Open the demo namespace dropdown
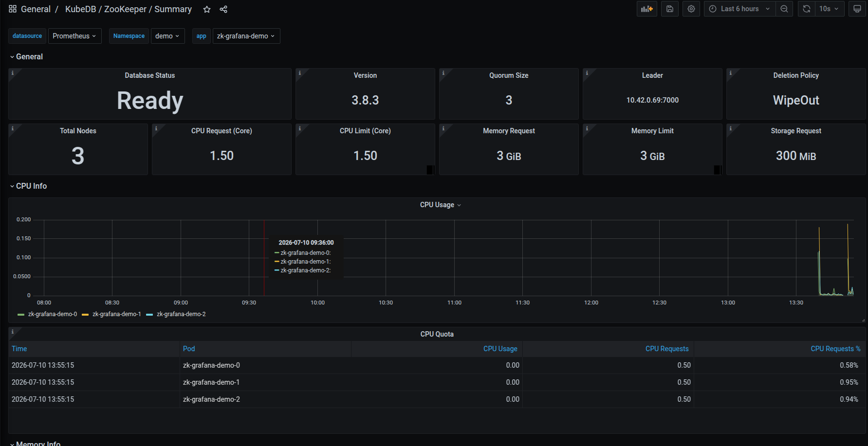This screenshot has width=868, height=446. pyautogui.click(x=168, y=36)
